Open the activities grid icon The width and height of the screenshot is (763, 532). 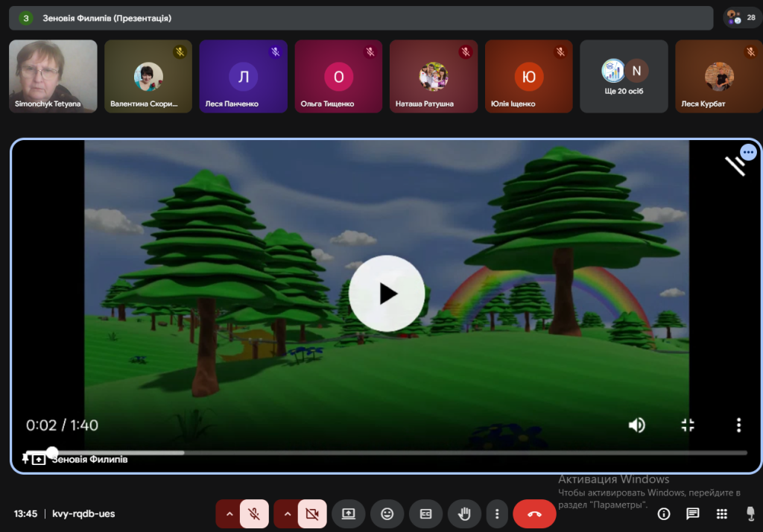(721, 514)
